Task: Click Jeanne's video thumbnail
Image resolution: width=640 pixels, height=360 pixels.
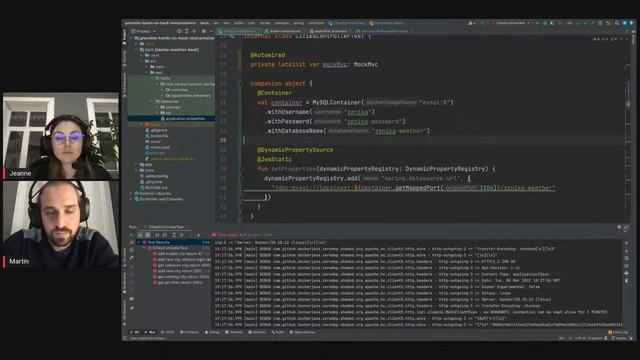Action: coord(60,136)
